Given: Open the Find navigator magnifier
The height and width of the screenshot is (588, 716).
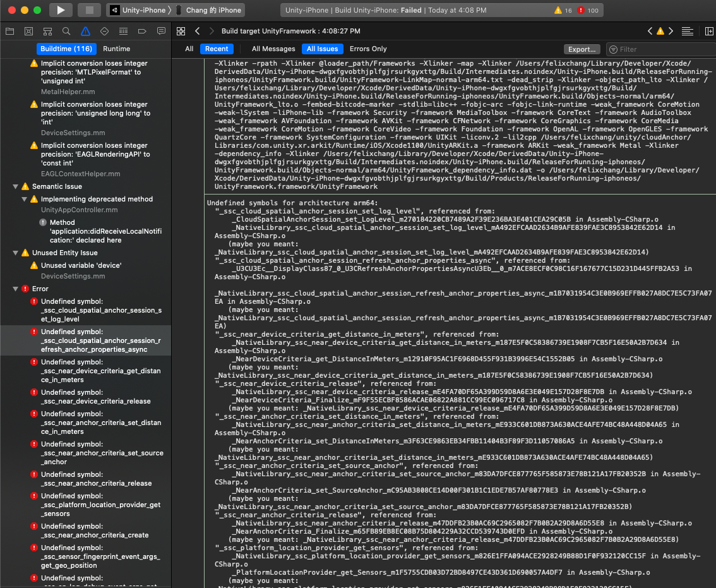Looking at the screenshot, I should tap(66, 31).
